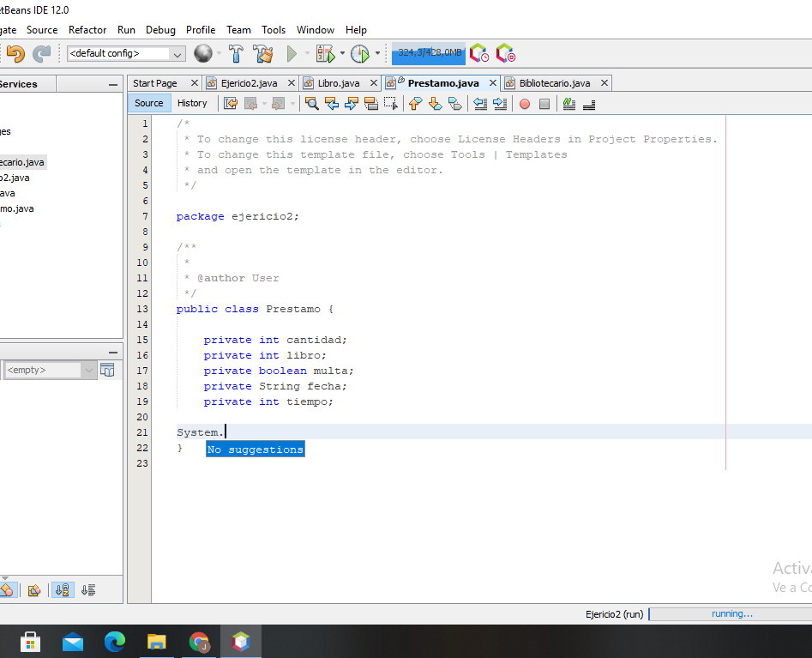Minimize the Navigator panel
This screenshot has width=812, height=658.
pos(113,353)
